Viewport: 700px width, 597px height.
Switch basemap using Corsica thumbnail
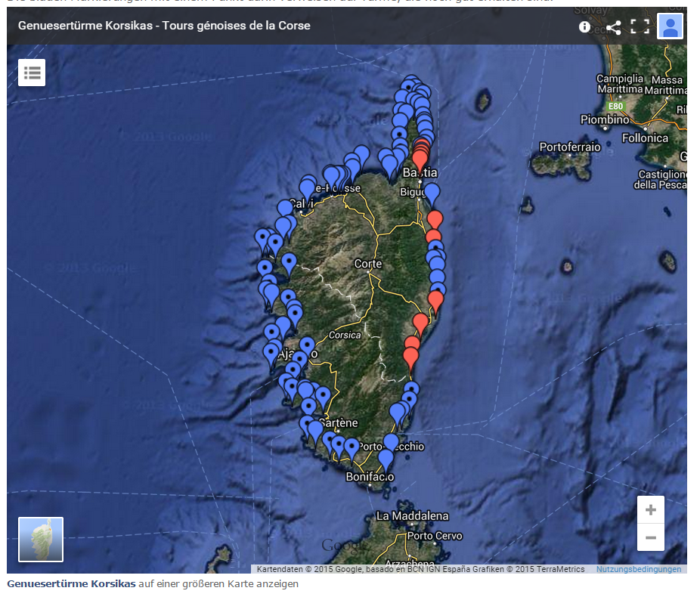click(41, 540)
